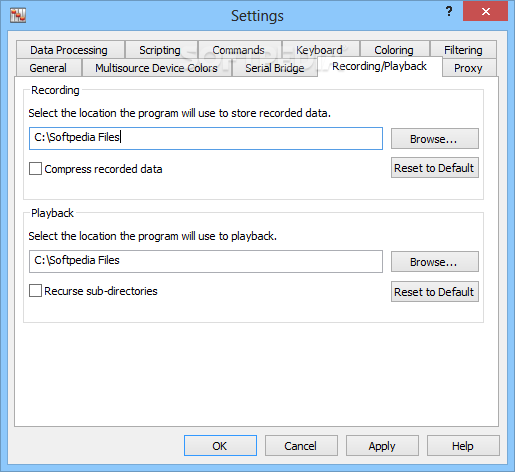Reset playback location to default
The height and width of the screenshot is (472, 515).
(x=435, y=292)
